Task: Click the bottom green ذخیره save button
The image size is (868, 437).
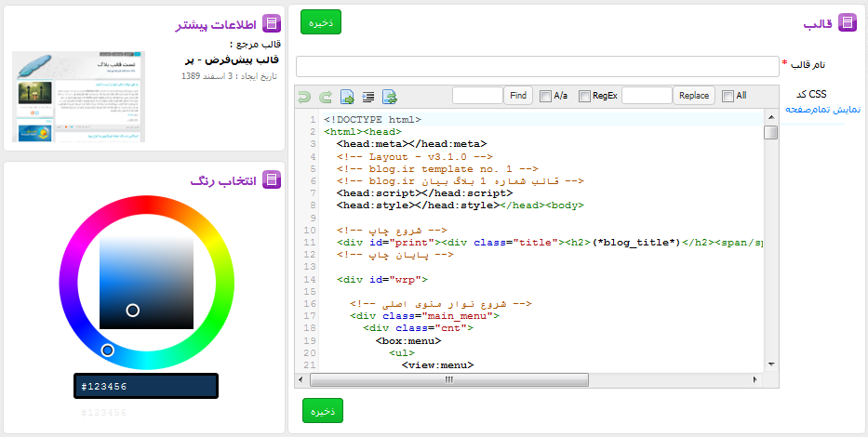Action: 322,410
